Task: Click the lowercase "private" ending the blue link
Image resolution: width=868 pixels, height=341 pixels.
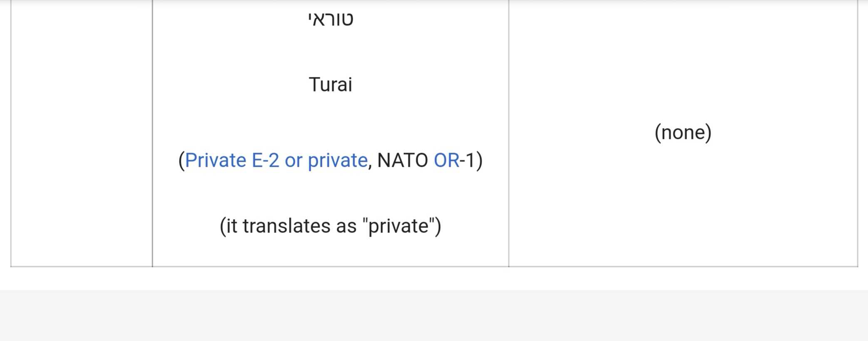Action: tap(338, 161)
